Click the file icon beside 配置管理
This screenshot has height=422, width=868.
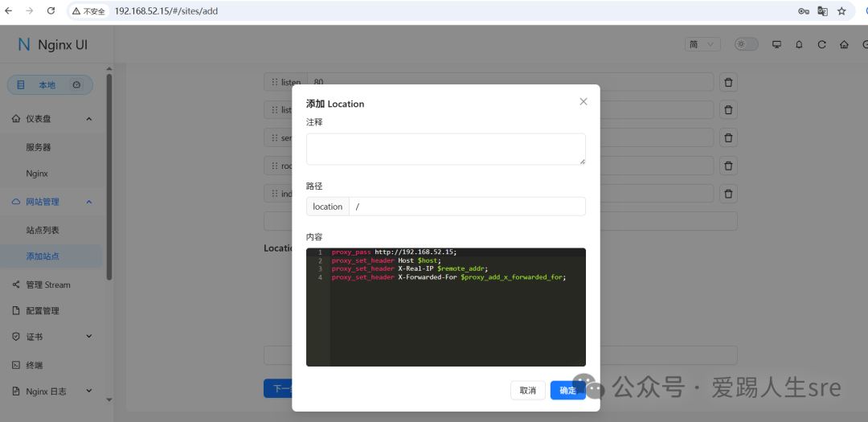(x=15, y=311)
